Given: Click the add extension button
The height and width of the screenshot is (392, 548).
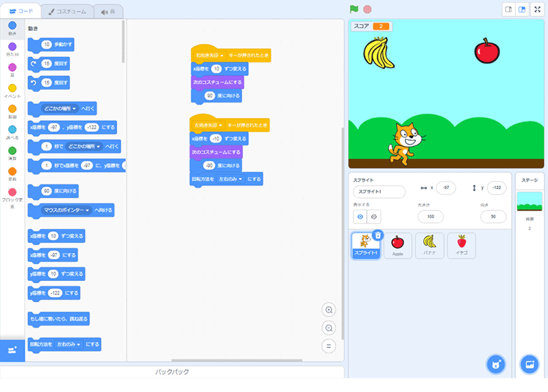Looking at the screenshot, I should pos(12,350).
